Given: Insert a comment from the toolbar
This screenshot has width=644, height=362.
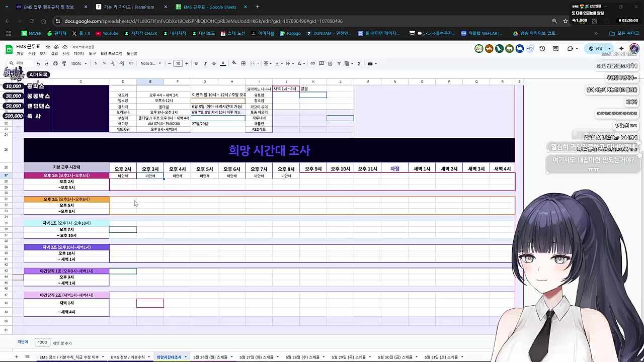Looking at the screenshot, I should (x=321, y=64).
